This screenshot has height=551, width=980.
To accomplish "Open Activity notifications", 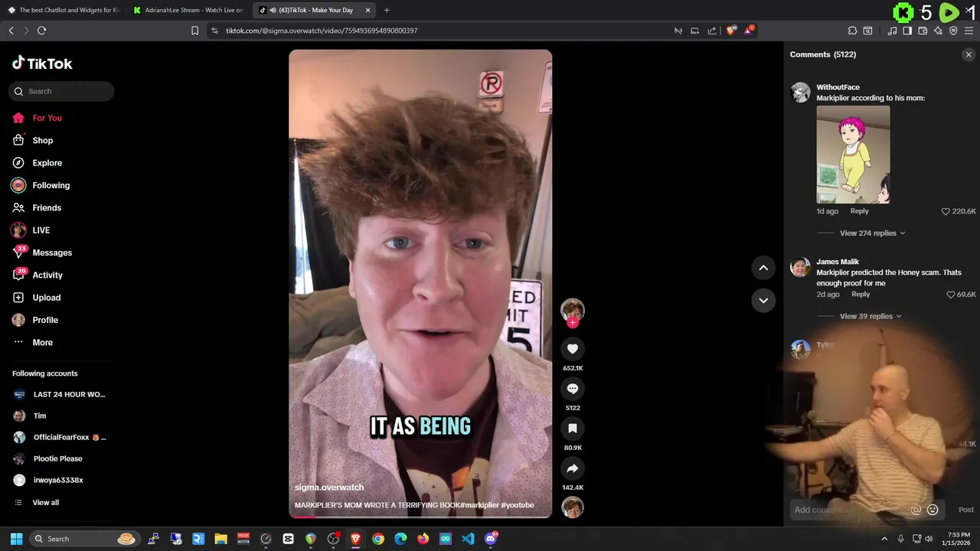I will (47, 275).
